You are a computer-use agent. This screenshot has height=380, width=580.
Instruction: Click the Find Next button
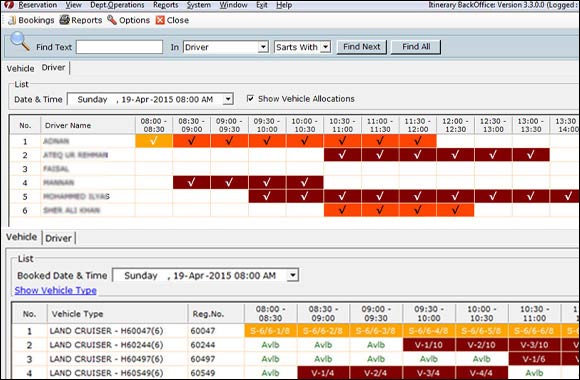361,47
